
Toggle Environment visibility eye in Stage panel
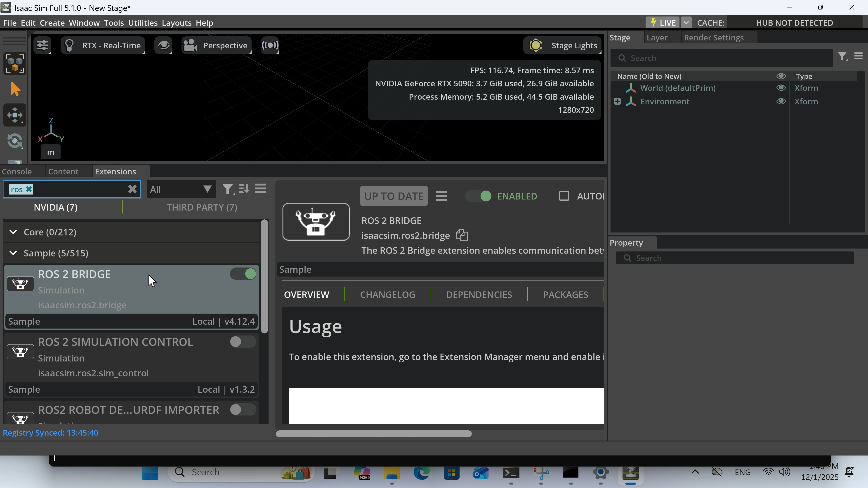click(781, 101)
